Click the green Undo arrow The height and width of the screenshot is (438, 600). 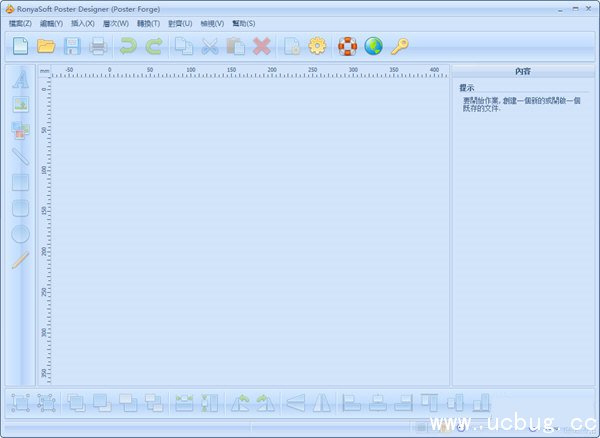coord(127,45)
